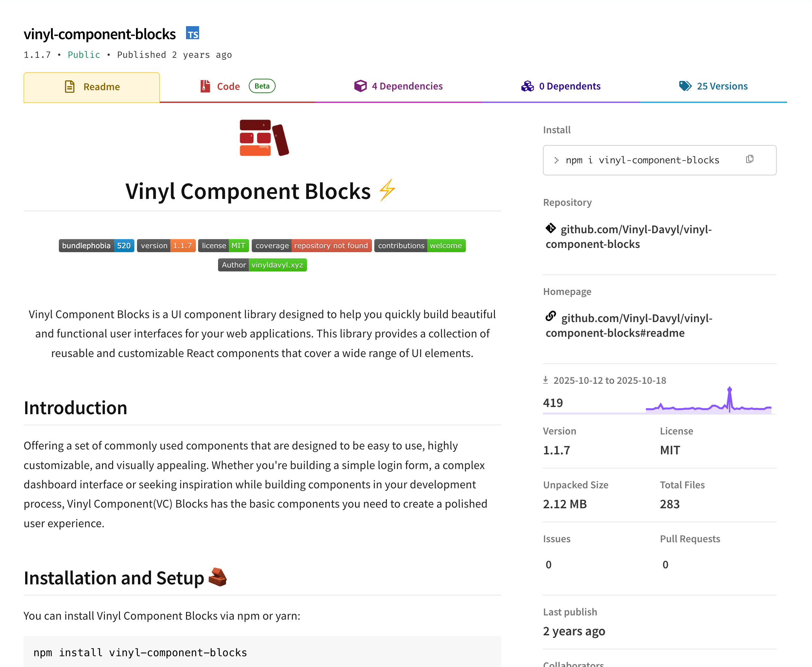This screenshot has height=667, width=812.
Task: Click the Vinyl Component Blocks brick logo
Action: click(264, 138)
